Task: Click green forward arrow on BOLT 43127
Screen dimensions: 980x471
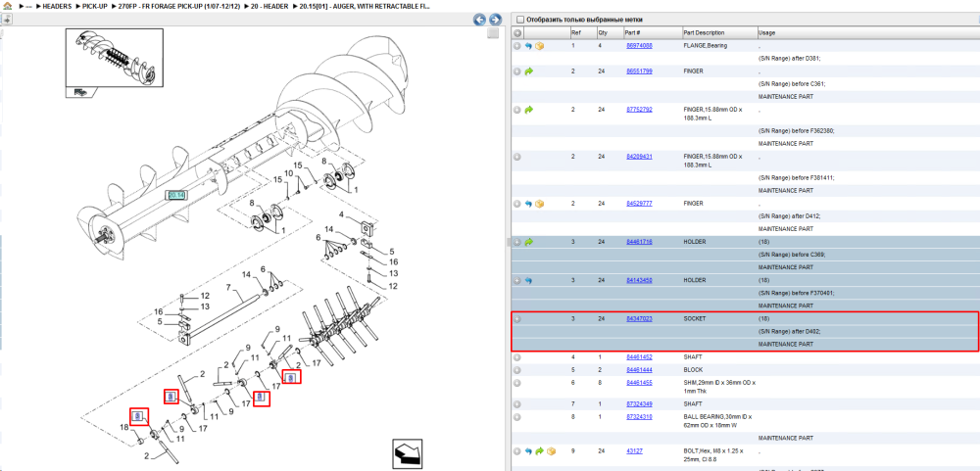Action: 539,451
